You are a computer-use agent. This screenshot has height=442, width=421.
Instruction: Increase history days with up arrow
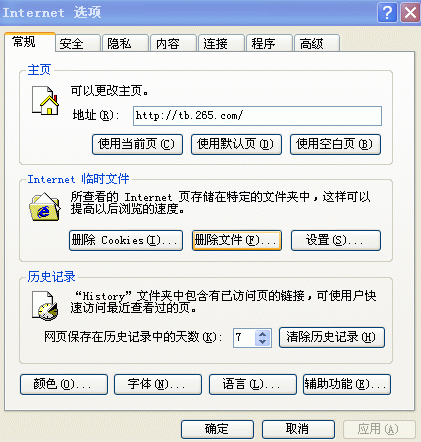[262, 334]
